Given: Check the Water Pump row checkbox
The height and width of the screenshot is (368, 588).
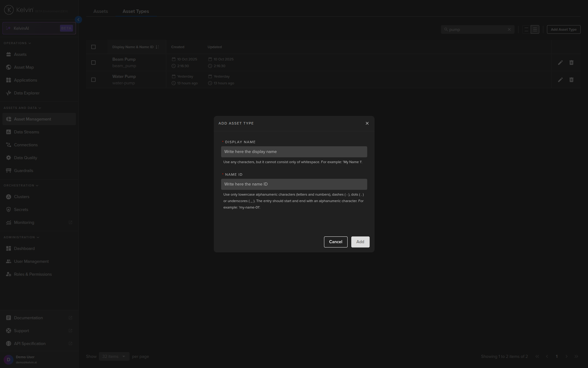Looking at the screenshot, I should [x=93, y=80].
